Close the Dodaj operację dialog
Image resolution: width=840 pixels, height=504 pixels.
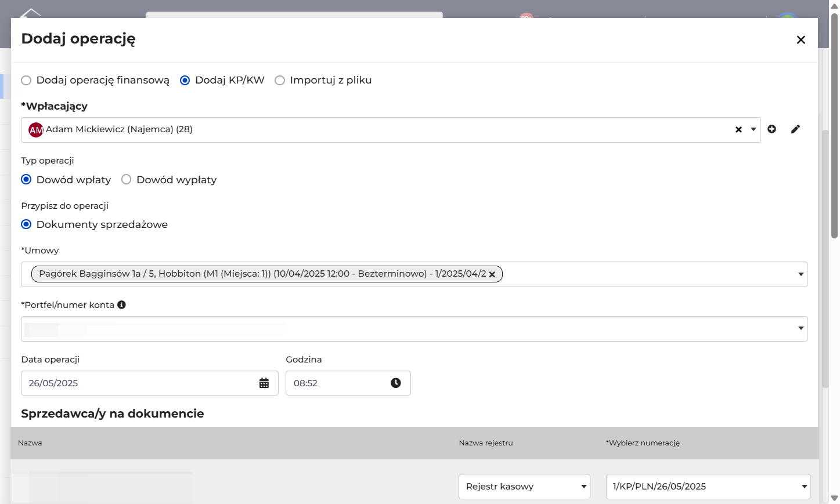tap(801, 40)
